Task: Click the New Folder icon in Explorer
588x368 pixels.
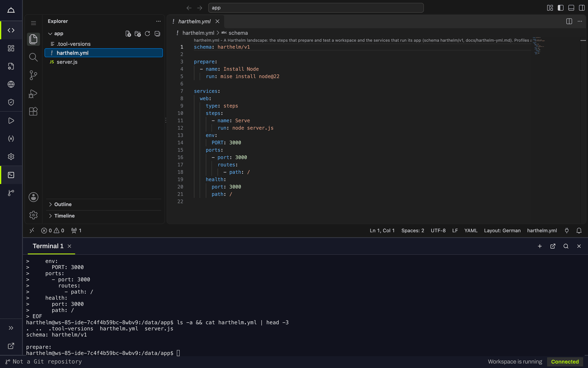Action: (138, 34)
